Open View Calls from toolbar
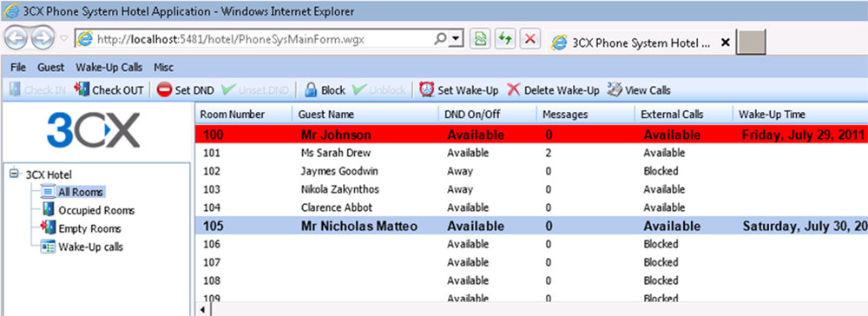The width and height of the screenshot is (868, 316). (639, 90)
